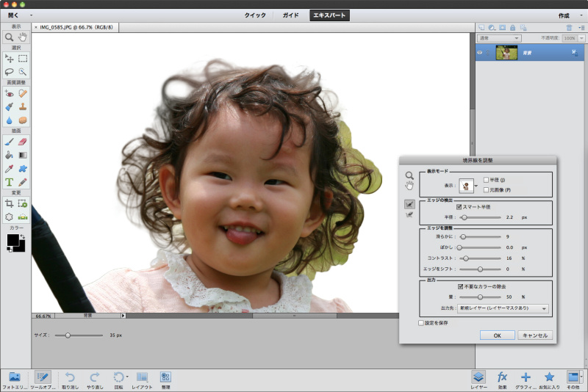Select the Red Eye Removal tool
The width and height of the screenshot is (588, 392).
point(9,93)
